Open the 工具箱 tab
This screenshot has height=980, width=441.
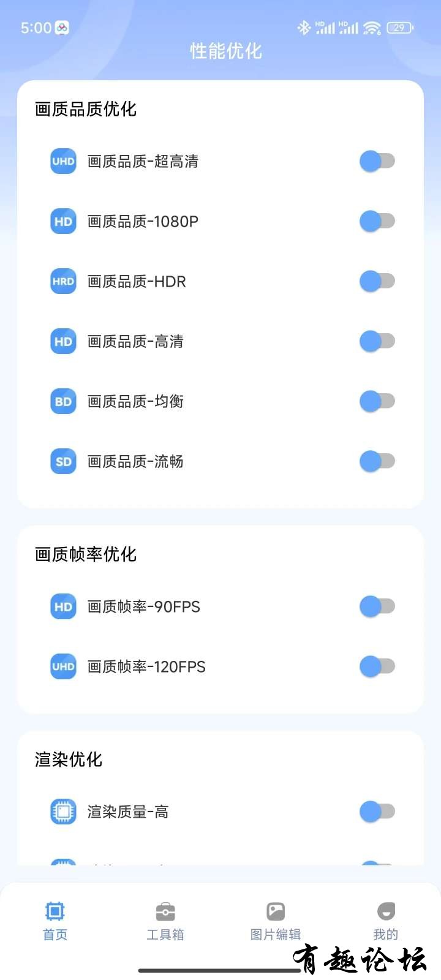[165, 921]
